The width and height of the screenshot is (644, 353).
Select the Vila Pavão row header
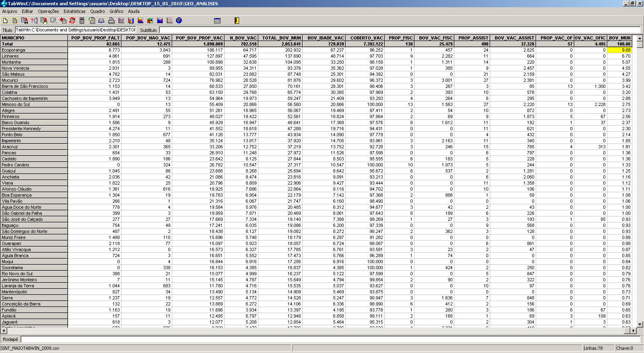(x=34, y=201)
